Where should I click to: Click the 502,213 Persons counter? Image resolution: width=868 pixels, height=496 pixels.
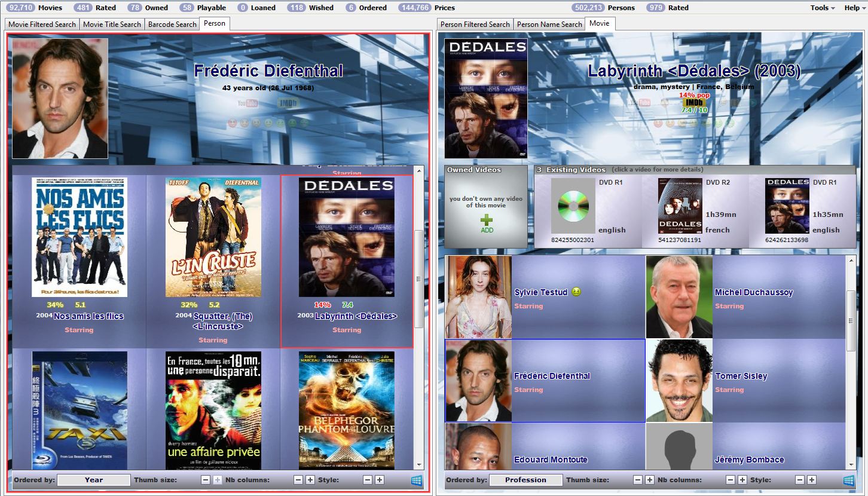(x=604, y=8)
